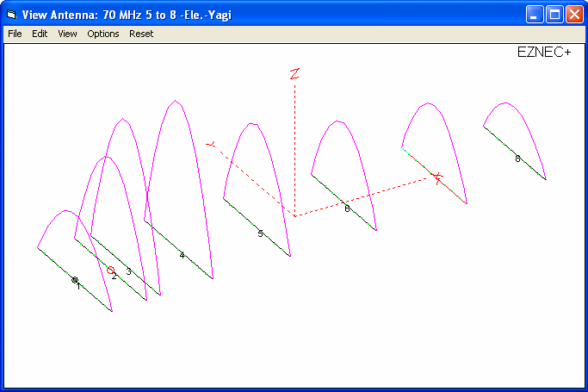Click the EZNEC+ label

tap(544, 53)
